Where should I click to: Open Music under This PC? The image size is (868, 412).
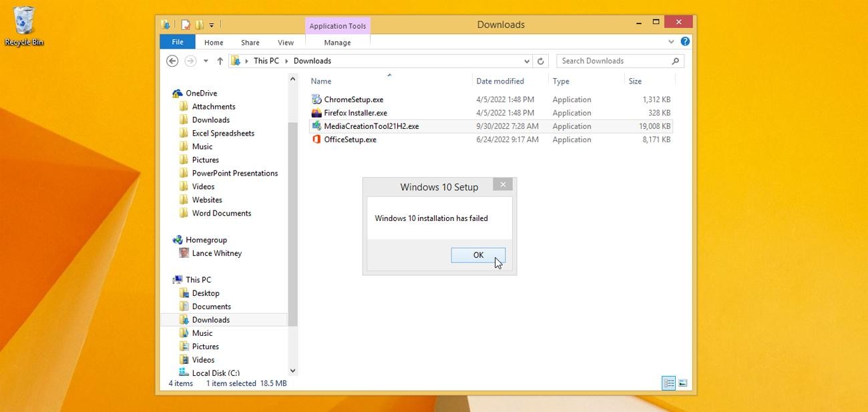tap(202, 333)
